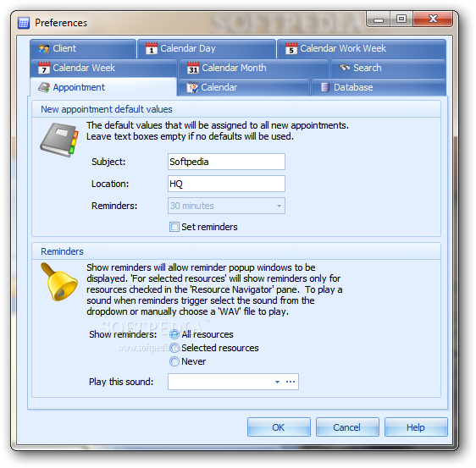476x468 pixels.
Task: Go to the Calendar Month tab
Action: [254, 68]
